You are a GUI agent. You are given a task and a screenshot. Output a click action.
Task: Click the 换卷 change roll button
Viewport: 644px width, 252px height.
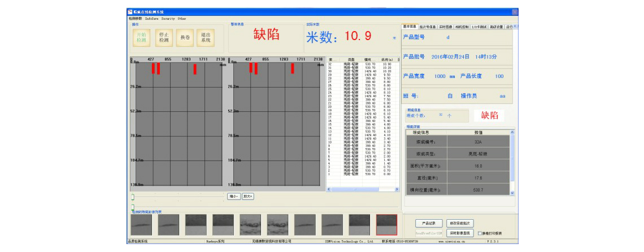(x=185, y=37)
